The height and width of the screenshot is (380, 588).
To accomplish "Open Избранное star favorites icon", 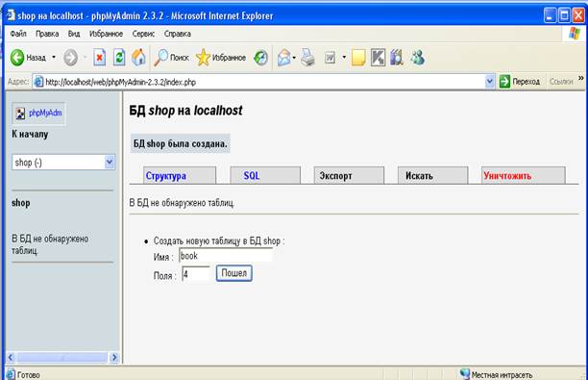I will click(204, 58).
